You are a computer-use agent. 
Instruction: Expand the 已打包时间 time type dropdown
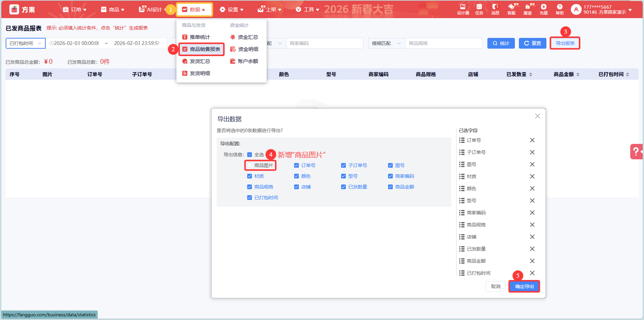pyautogui.click(x=25, y=43)
